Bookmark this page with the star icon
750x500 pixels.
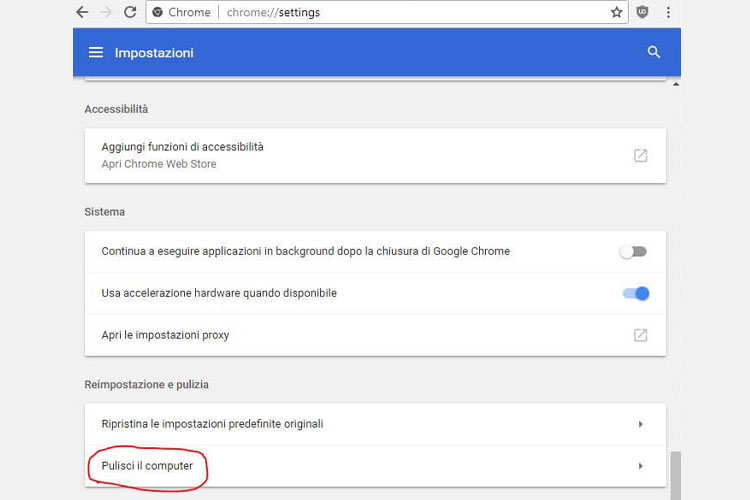[x=617, y=12]
